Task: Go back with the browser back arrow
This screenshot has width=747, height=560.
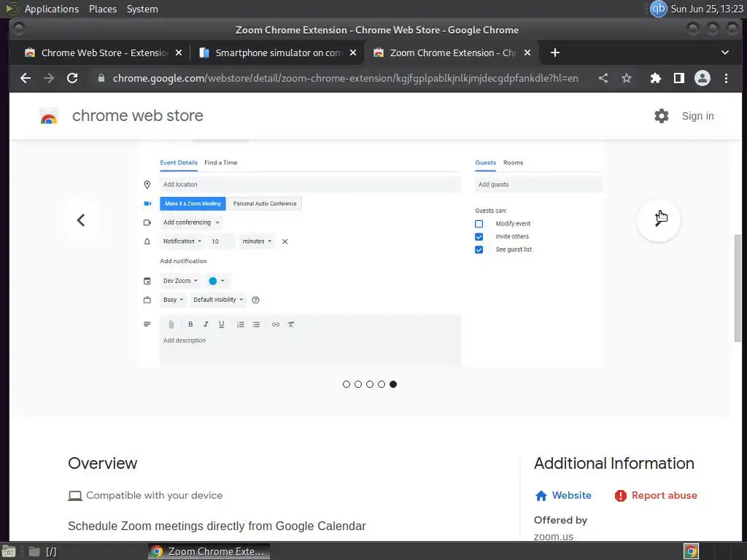Action: (26, 78)
